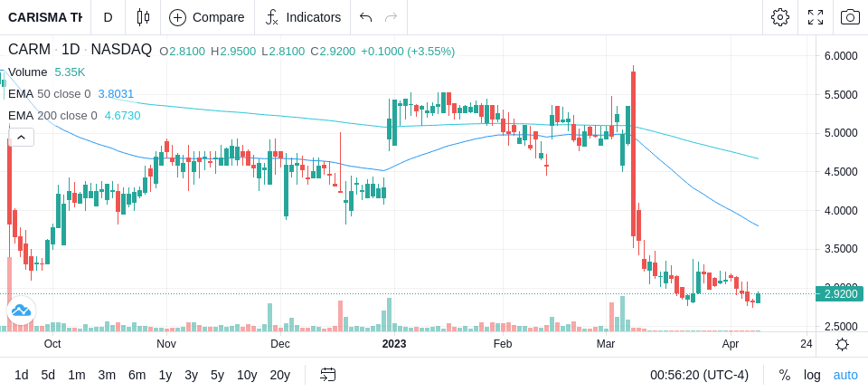This screenshot has width=868, height=392.
Task: Toggle auto scale mode
Action: click(x=845, y=375)
